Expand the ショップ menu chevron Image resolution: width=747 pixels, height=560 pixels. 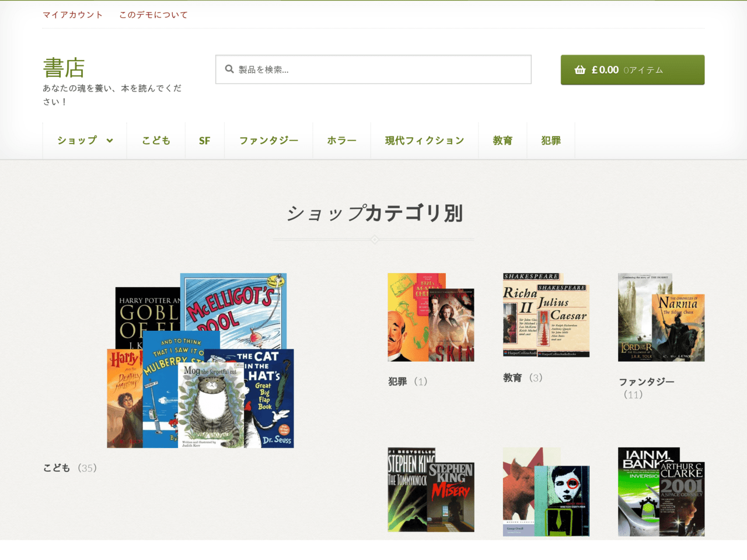(110, 141)
